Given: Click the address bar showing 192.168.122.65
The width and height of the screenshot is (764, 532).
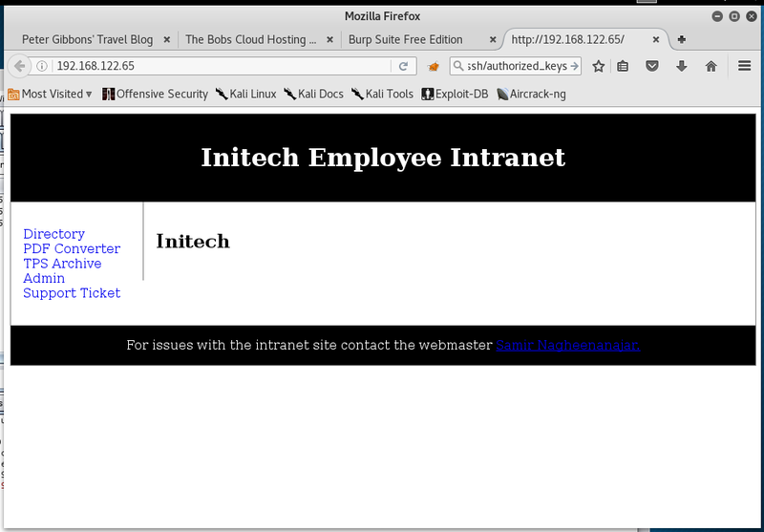Looking at the screenshot, I should click(222, 66).
